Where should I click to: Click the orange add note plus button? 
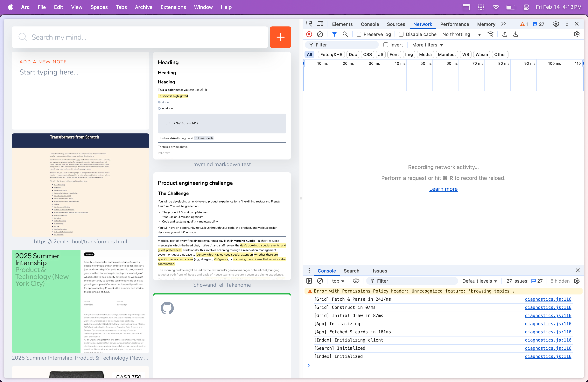[280, 37]
